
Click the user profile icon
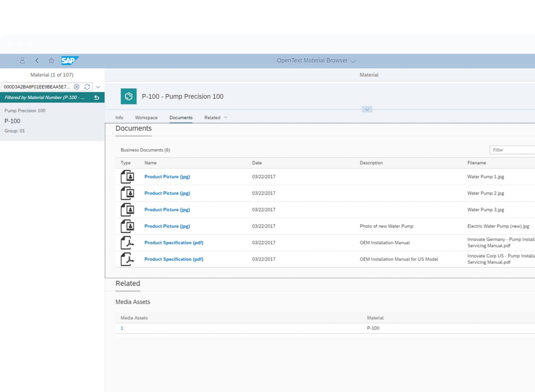click(x=22, y=61)
